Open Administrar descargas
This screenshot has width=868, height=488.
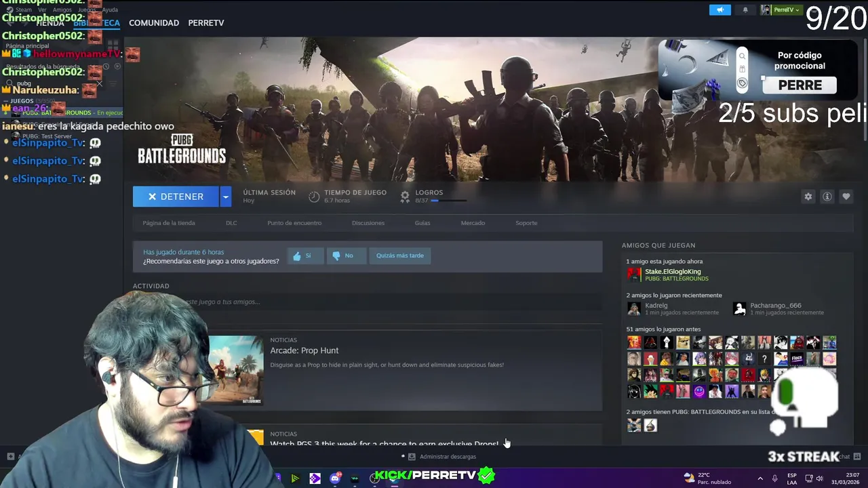pos(442,457)
